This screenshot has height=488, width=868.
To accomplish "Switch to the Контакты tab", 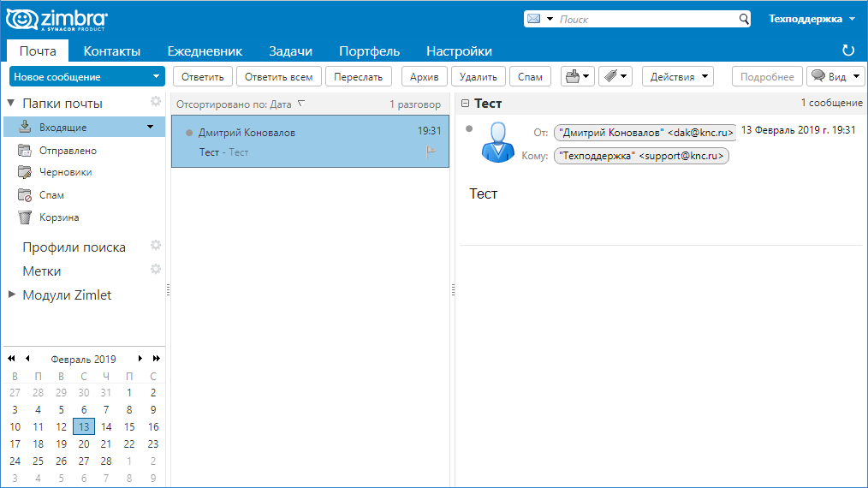I will 112,51.
